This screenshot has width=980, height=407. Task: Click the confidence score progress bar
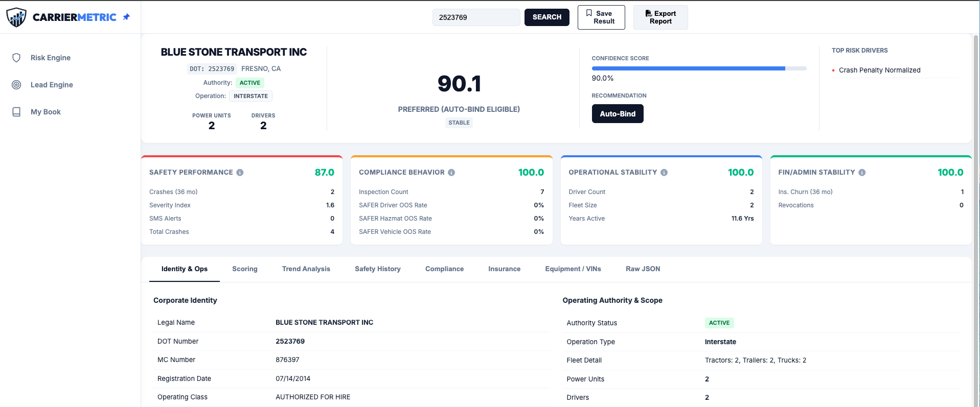click(x=699, y=68)
